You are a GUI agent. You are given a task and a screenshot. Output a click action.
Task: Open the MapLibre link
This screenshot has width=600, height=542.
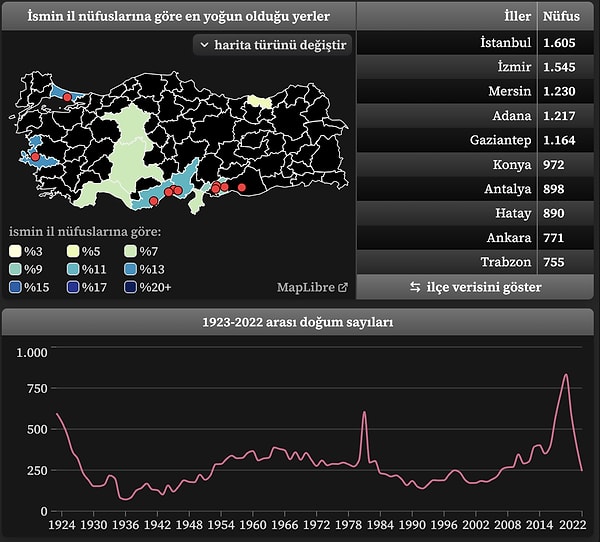(x=312, y=287)
